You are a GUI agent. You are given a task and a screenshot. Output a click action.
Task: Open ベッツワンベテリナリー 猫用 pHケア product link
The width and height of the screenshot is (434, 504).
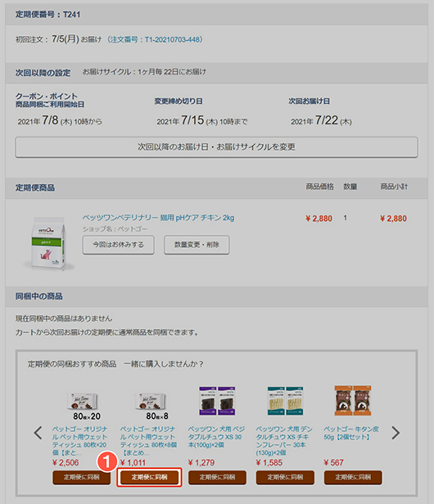(x=158, y=218)
